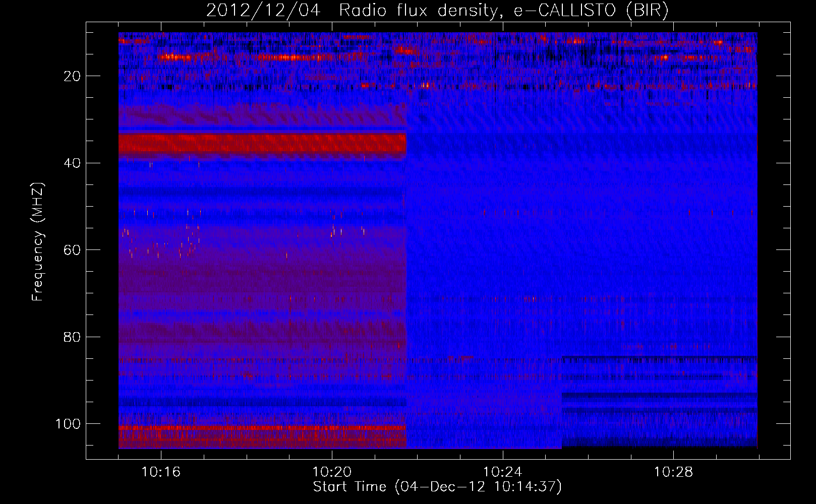This screenshot has height=504, width=816.
Task: Click the "Start Time (04-Dec-12 10:14:37)" label
Action: pyautogui.click(x=437, y=487)
